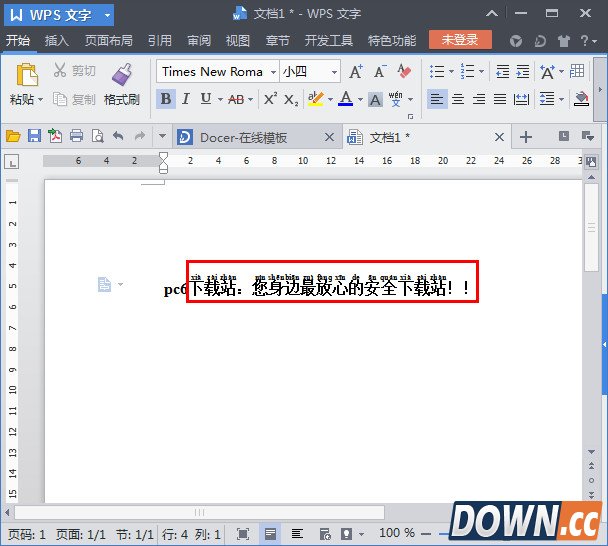Click the new tab plus button
The image size is (608, 546).
[526, 137]
